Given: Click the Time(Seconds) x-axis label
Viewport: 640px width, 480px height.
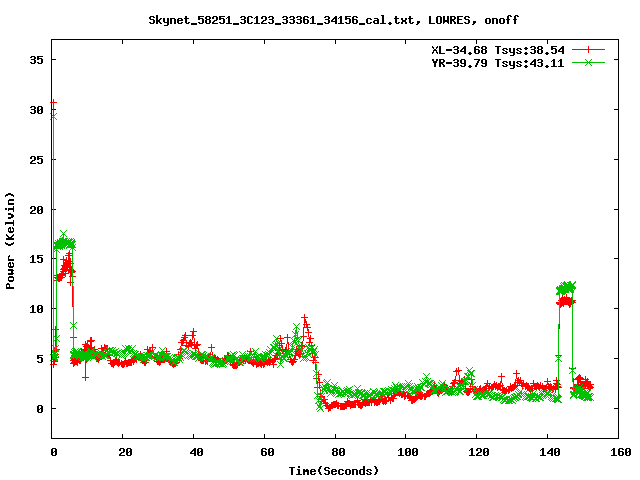Looking at the screenshot, I should pyautogui.click(x=333, y=470).
